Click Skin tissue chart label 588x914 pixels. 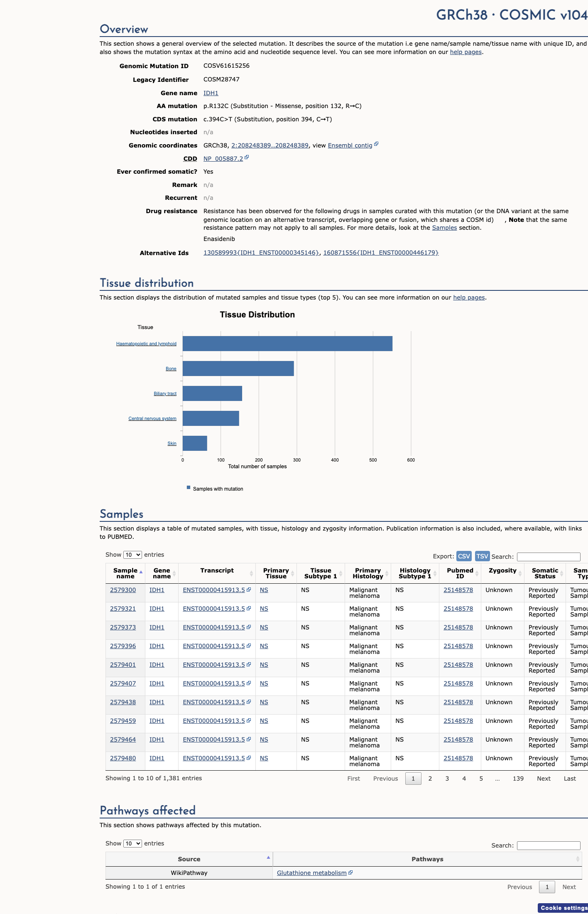click(x=172, y=443)
